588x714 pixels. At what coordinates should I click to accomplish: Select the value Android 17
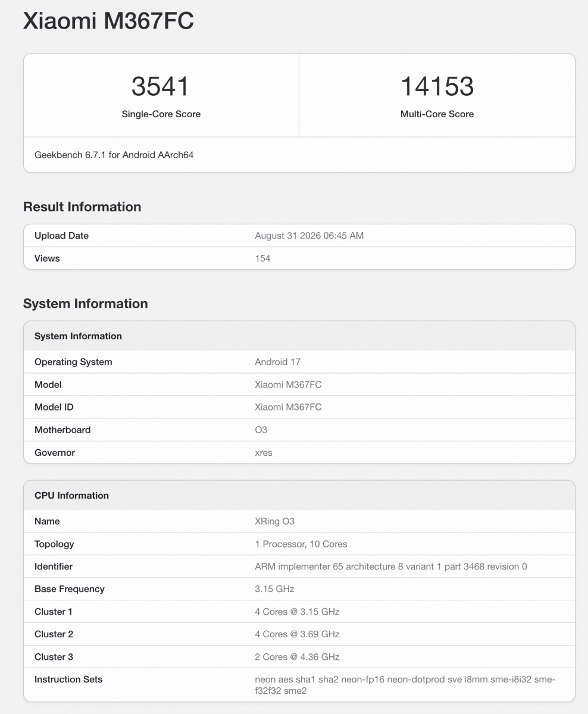[278, 362]
